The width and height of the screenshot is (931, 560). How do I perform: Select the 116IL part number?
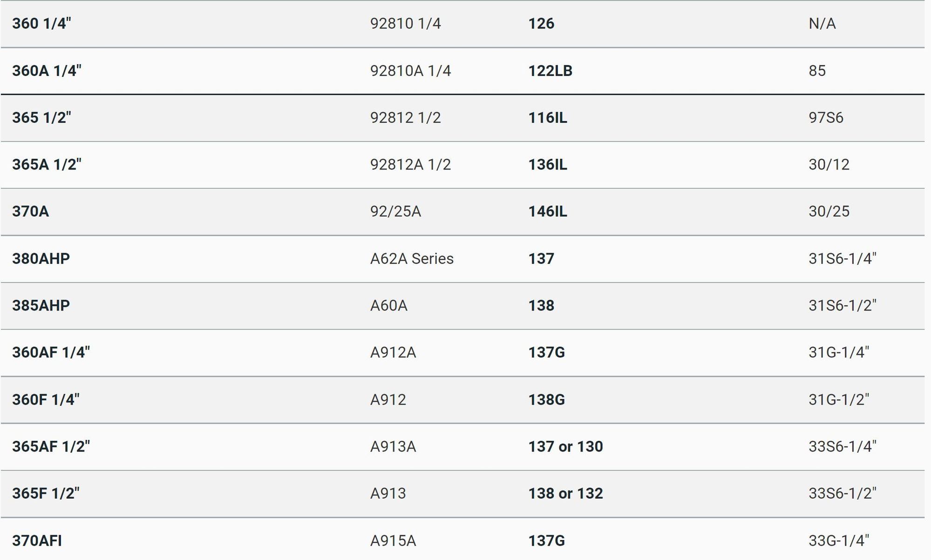coord(548,118)
